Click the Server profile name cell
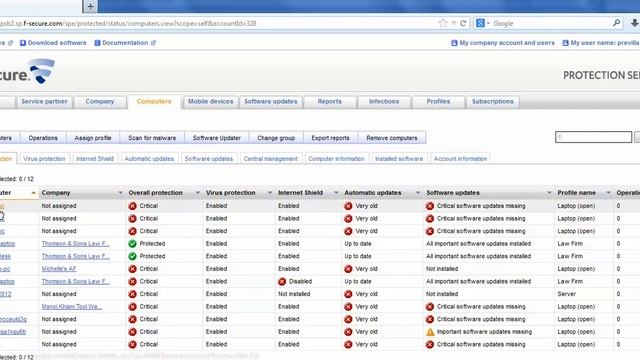Screen dimensions: 640x360 point(567,294)
